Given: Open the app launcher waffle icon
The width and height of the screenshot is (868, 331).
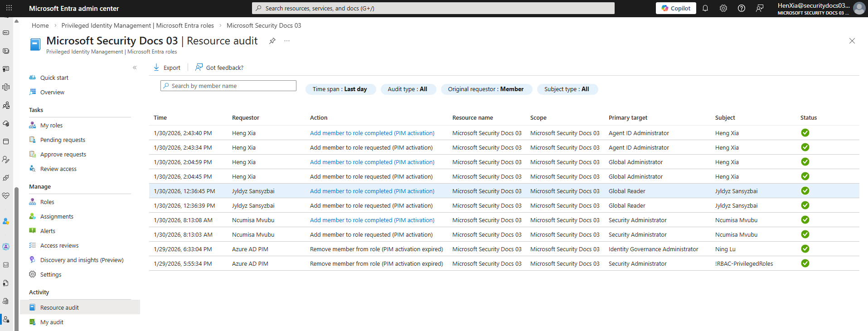Looking at the screenshot, I should click(x=9, y=8).
